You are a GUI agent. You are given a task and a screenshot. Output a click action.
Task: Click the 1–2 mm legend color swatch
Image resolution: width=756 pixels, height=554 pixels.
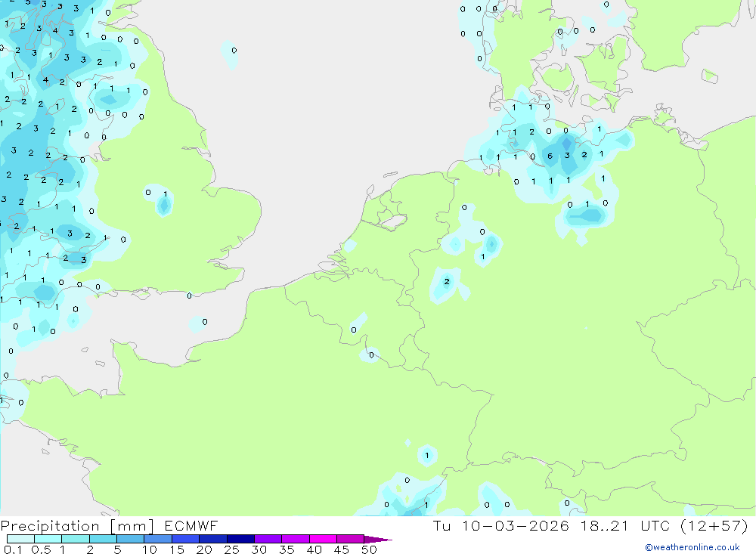tap(76, 539)
